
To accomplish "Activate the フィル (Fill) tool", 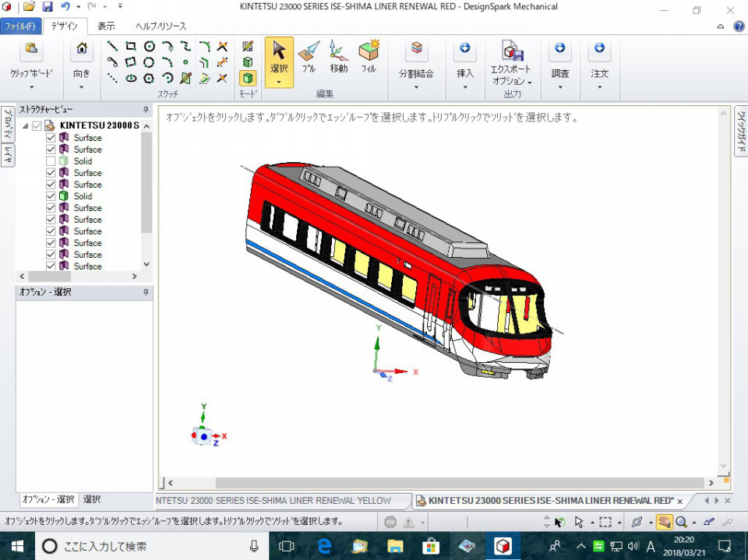I will pyautogui.click(x=369, y=57).
